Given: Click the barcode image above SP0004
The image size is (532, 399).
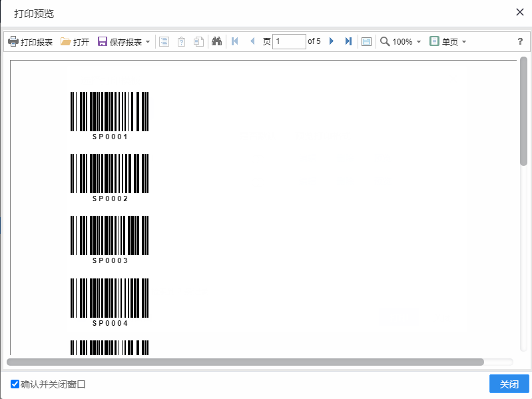Looking at the screenshot, I should [110, 298].
